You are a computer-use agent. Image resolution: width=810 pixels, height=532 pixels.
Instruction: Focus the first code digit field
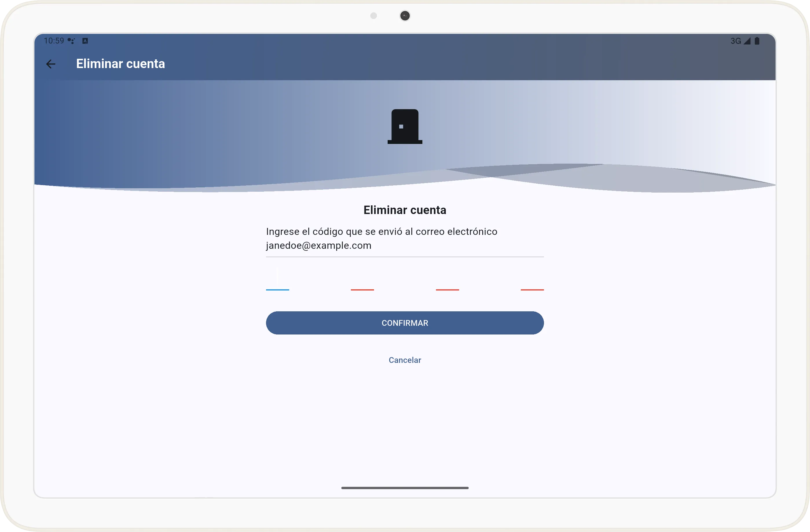277,279
